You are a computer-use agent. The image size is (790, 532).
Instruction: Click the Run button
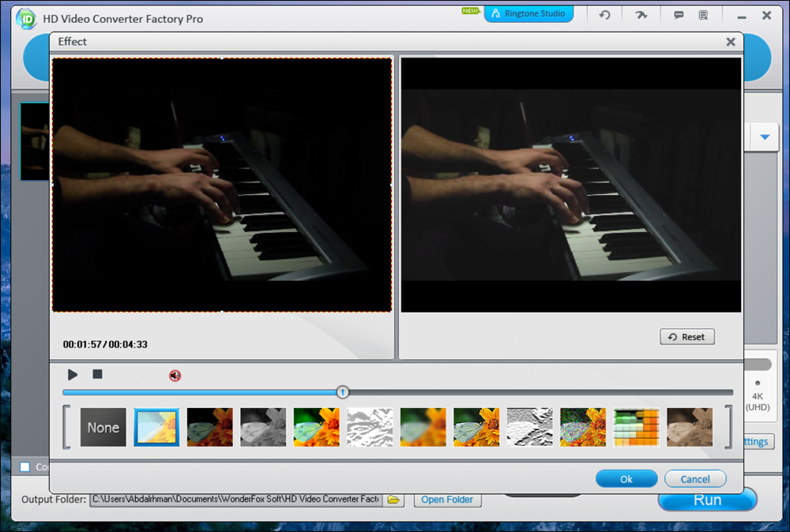(x=707, y=500)
